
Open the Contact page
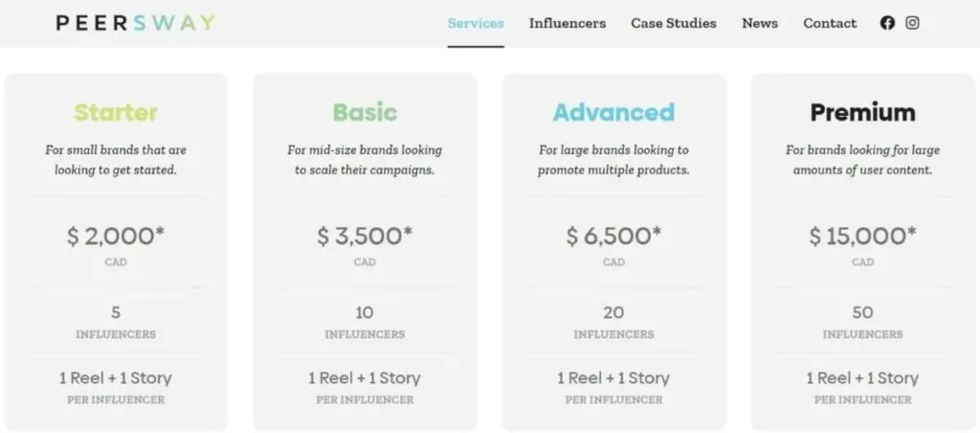(x=830, y=23)
